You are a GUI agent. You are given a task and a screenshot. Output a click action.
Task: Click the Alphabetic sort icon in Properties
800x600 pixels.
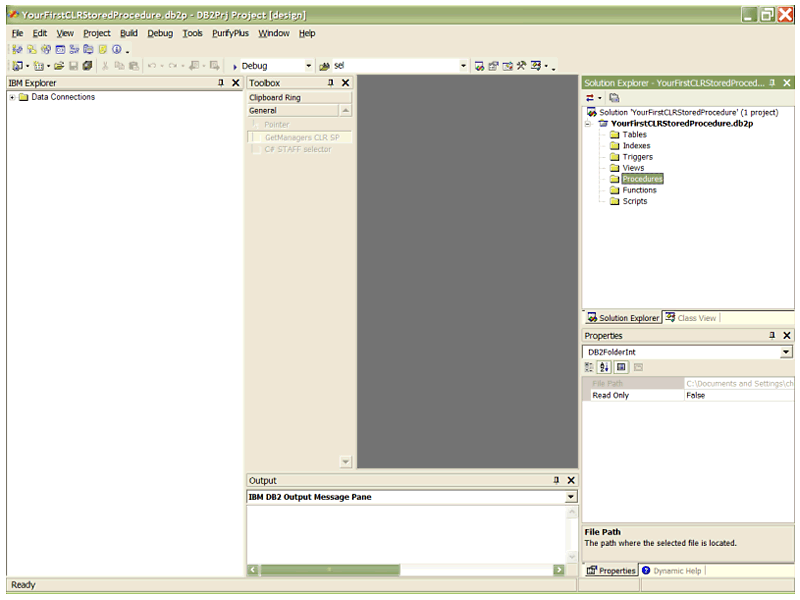(x=605, y=367)
